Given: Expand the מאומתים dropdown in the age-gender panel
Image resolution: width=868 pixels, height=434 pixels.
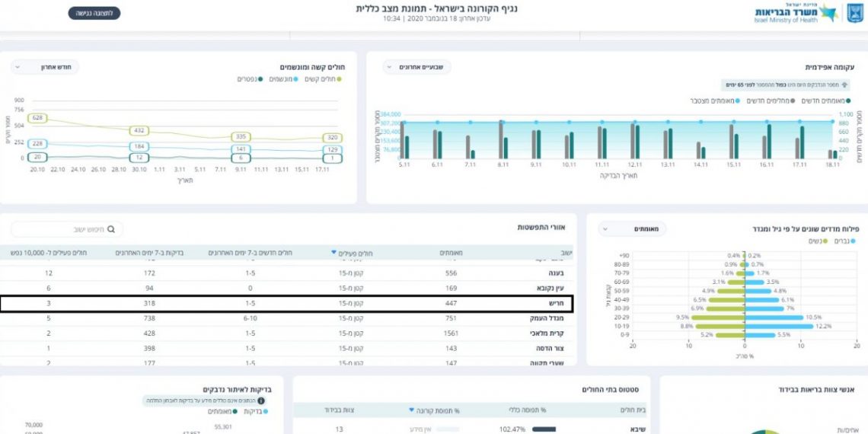Looking at the screenshot, I should click(632, 228).
